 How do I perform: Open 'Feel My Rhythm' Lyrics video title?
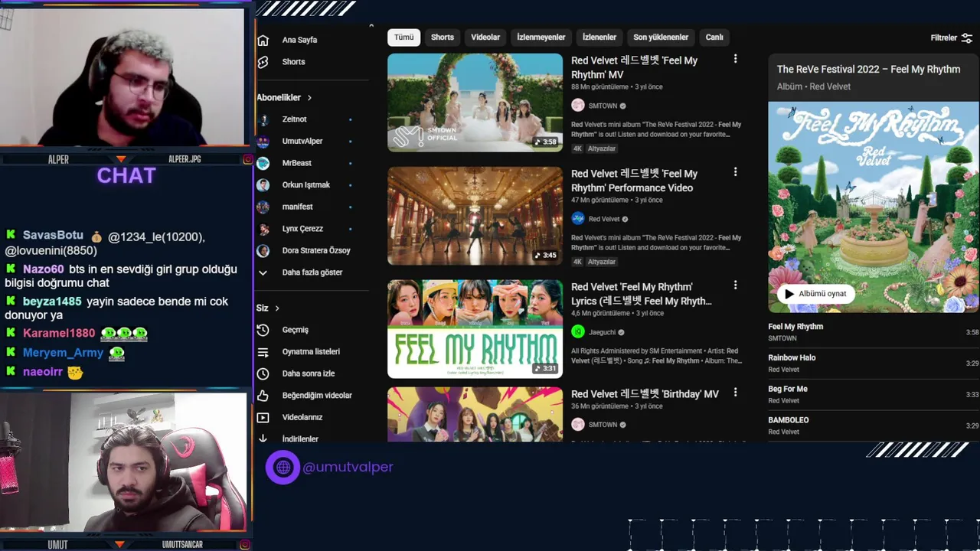click(x=642, y=294)
